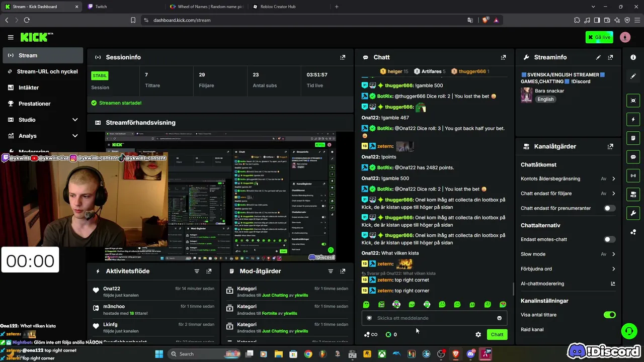Click the three-dots icon at the right sidebar bottom
The width and height of the screenshot is (644, 362).
tap(633, 232)
